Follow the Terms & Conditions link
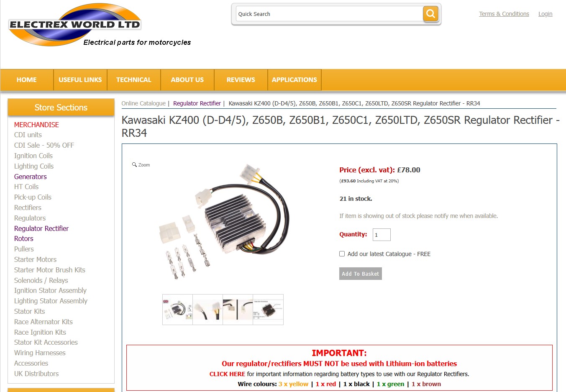 click(504, 14)
